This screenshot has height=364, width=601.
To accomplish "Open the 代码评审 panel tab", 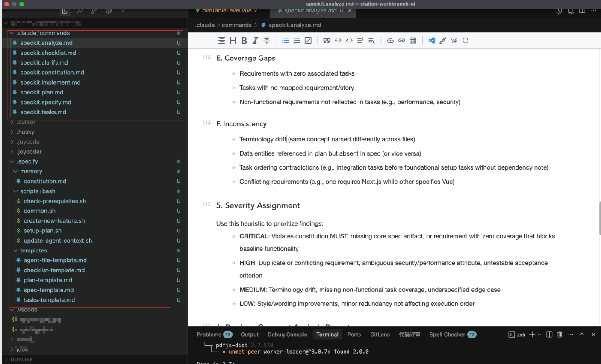I will click(410, 335).
